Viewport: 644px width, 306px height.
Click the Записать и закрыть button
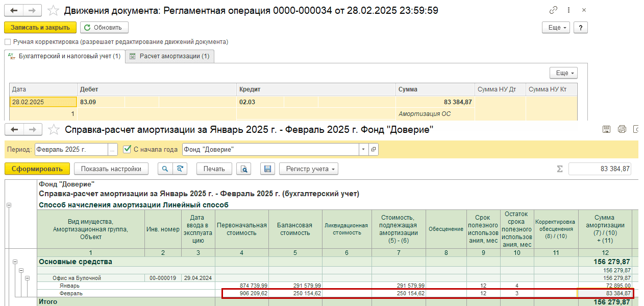(x=40, y=28)
